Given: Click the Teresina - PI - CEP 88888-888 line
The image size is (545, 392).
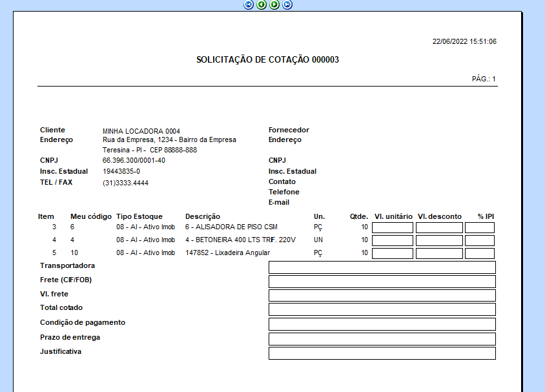Looking at the screenshot, I should tap(150, 150).
